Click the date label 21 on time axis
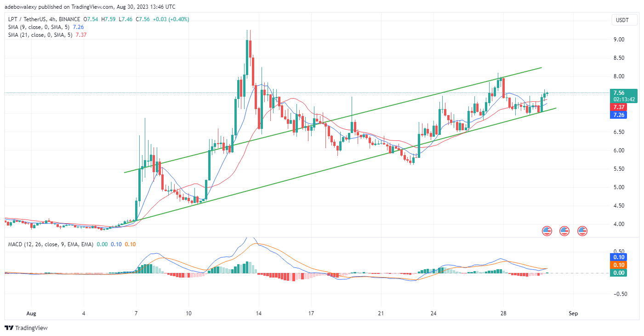The image size is (644, 336). (381, 313)
